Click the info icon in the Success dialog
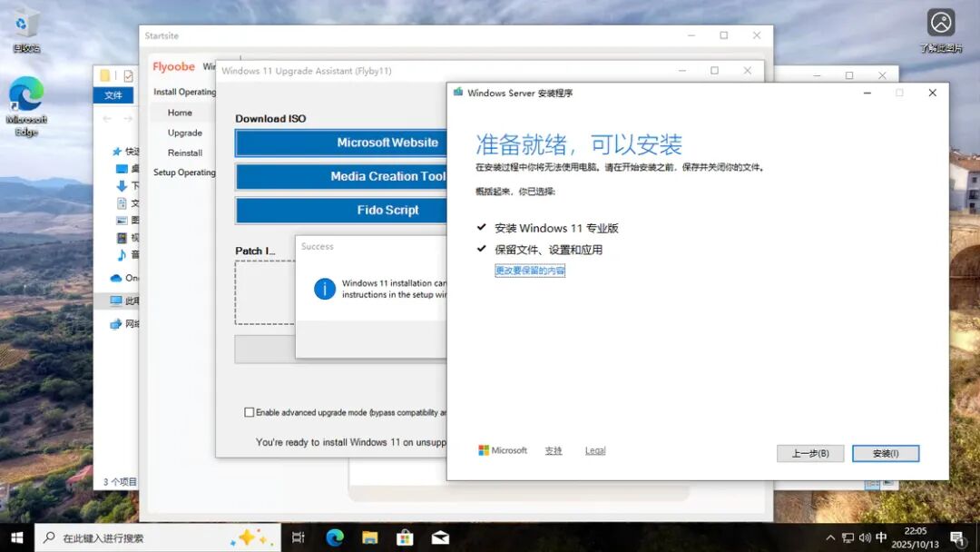 tap(324, 288)
